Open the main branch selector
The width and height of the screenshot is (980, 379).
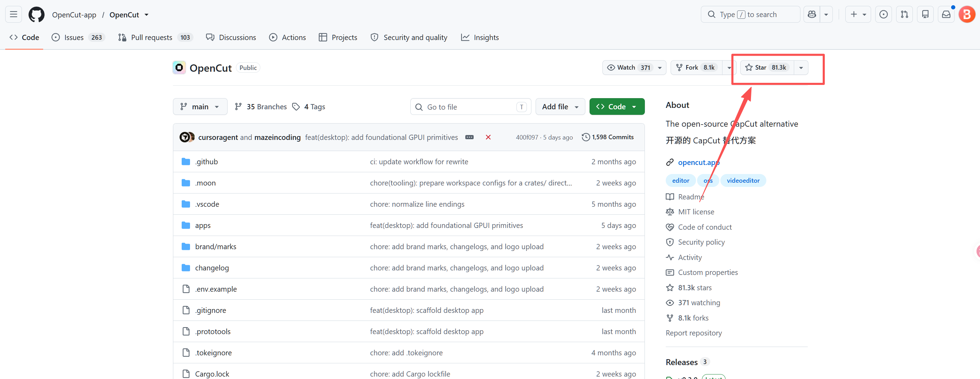tap(200, 107)
